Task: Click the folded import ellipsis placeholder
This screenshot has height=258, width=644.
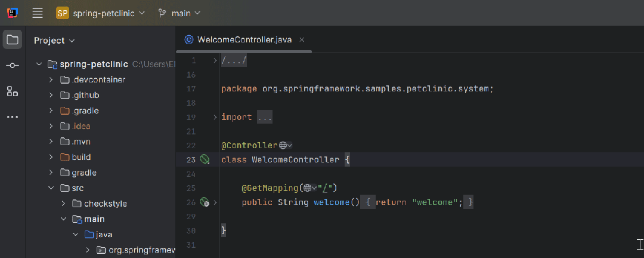Action: click(x=265, y=117)
